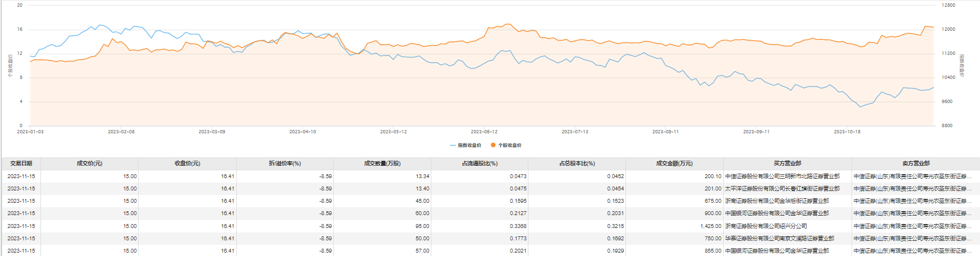Click the orange 个股收盘价 legend dot
980x256 pixels.
493,145
